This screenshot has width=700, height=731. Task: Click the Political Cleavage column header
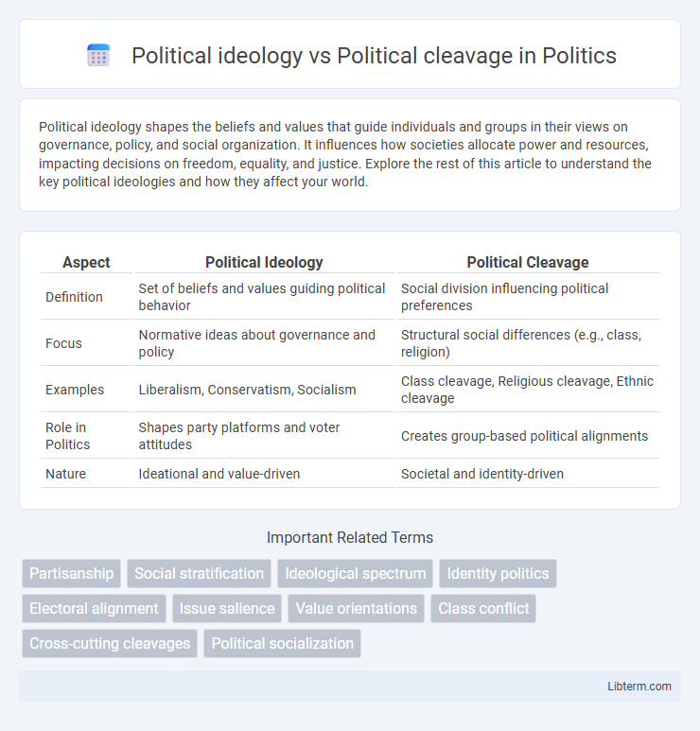(528, 263)
